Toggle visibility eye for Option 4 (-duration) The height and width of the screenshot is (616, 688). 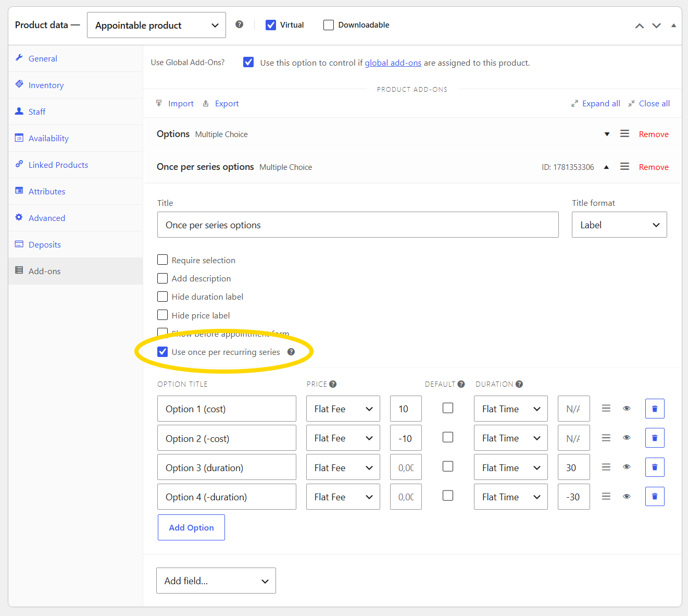(627, 496)
